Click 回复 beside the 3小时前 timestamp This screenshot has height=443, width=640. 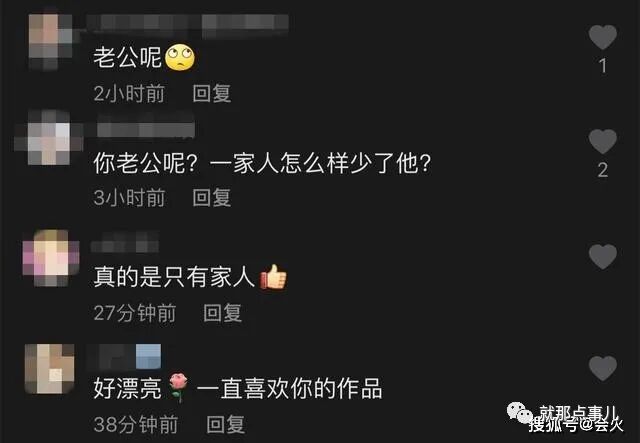pyautogui.click(x=211, y=198)
